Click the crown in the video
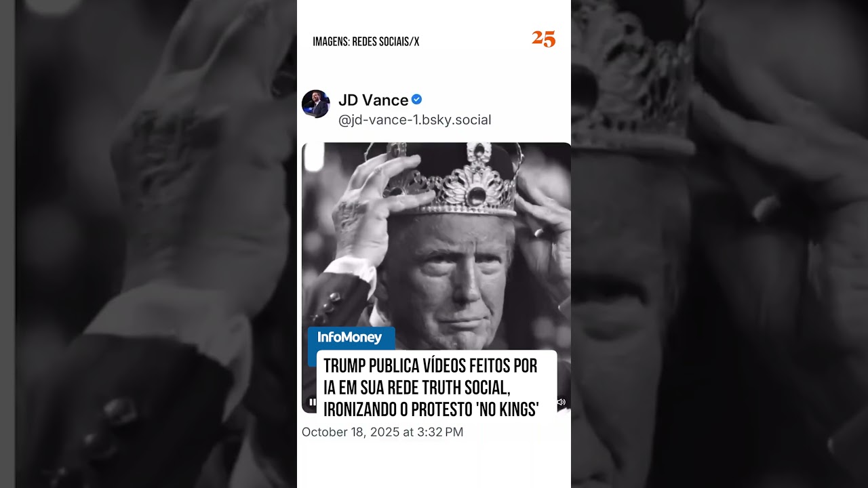This screenshot has height=488, width=868. [x=453, y=180]
